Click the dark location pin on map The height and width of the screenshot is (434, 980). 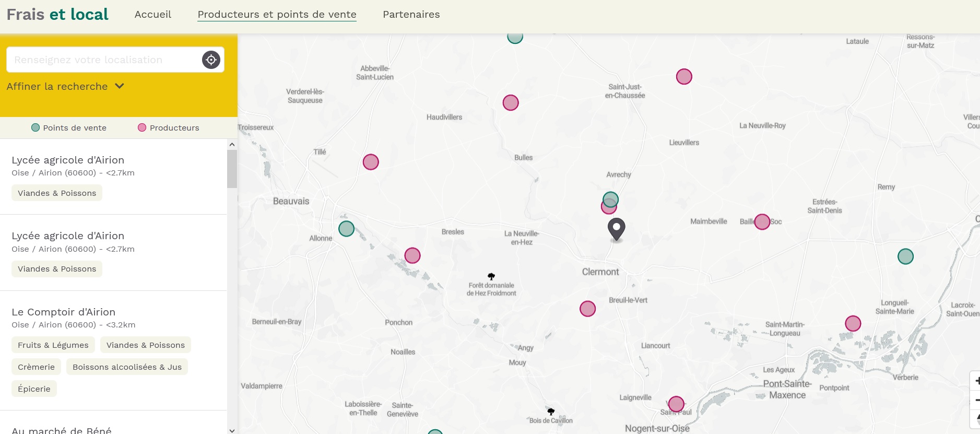(616, 228)
